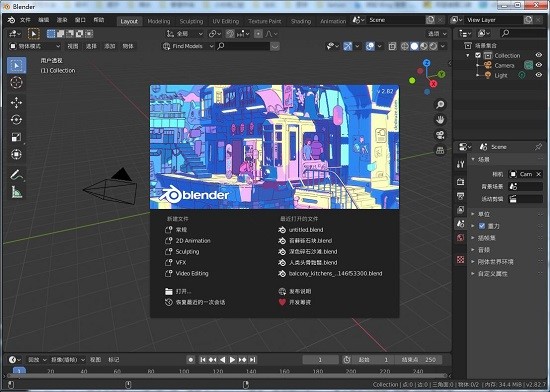This screenshot has height=392, width=550.
Task: Click the green Y axis gizmo ball
Action: (x=441, y=74)
